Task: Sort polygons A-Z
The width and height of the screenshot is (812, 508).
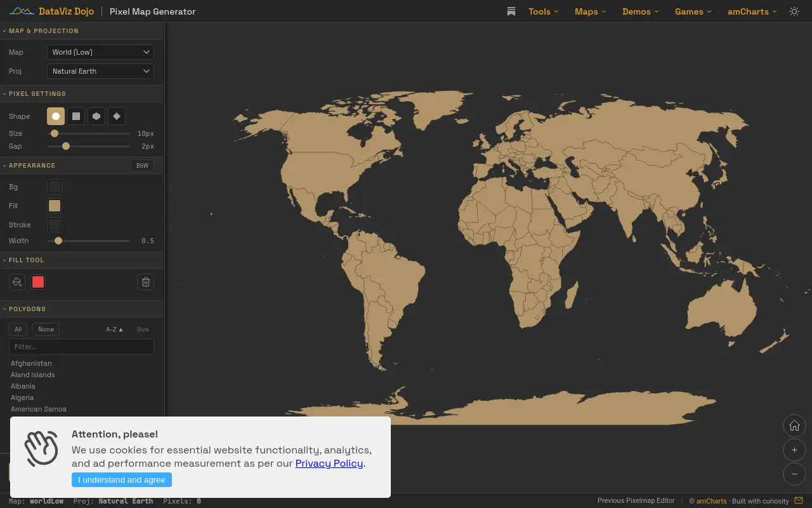Action: tap(115, 329)
